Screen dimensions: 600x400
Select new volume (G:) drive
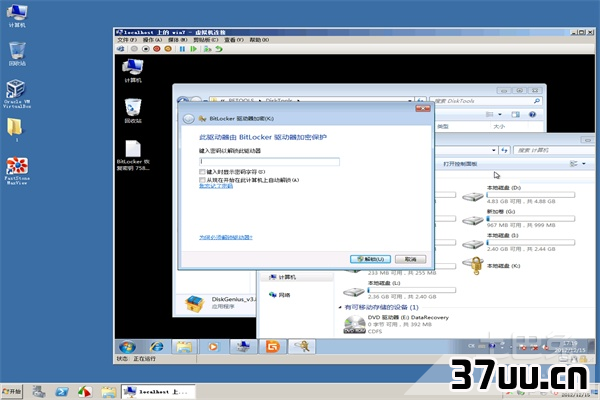[x=518, y=218]
